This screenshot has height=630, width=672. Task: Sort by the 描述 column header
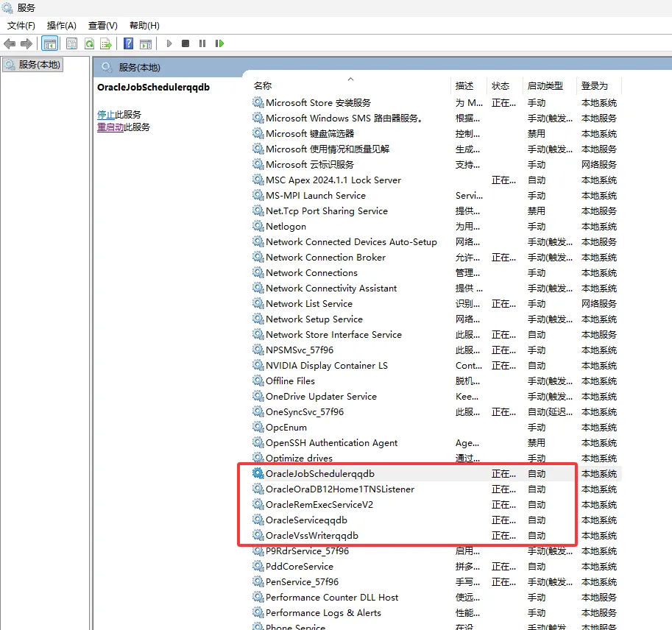click(469, 85)
